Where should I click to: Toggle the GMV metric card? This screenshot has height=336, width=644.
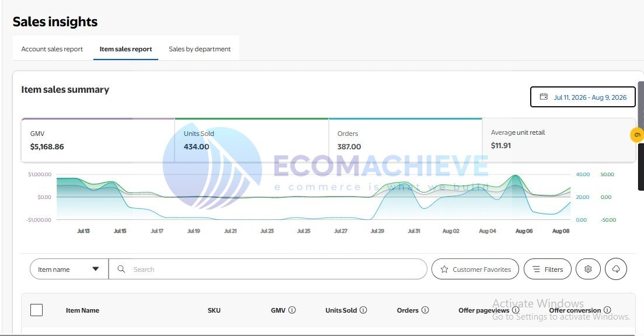pos(98,141)
